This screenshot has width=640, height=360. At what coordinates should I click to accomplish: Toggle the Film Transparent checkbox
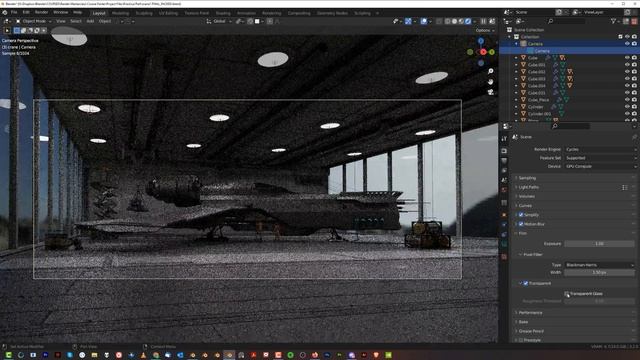click(526, 283)
